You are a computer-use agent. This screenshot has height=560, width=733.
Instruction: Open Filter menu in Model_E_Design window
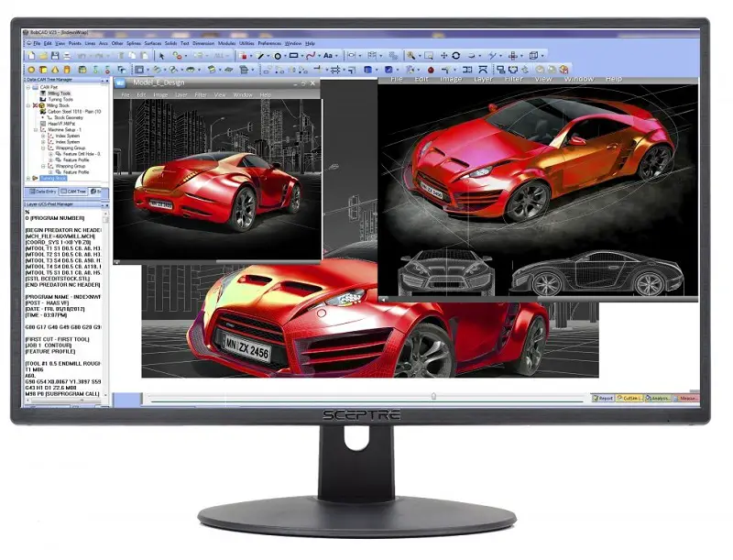[x=201, y=95]
